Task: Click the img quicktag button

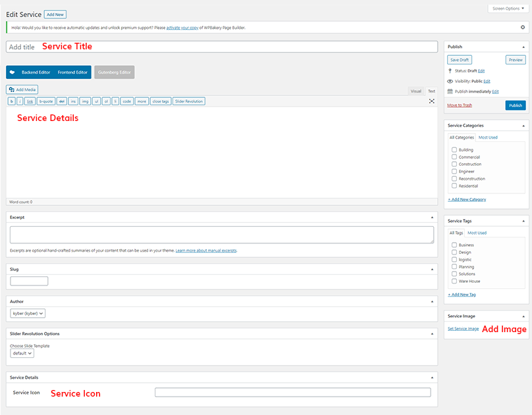Action: [x=84, y=101]
